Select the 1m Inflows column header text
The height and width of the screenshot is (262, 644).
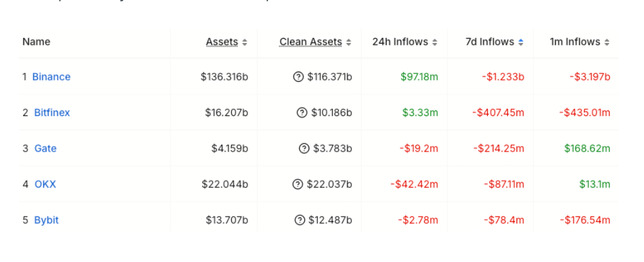[x=575, y=42]
